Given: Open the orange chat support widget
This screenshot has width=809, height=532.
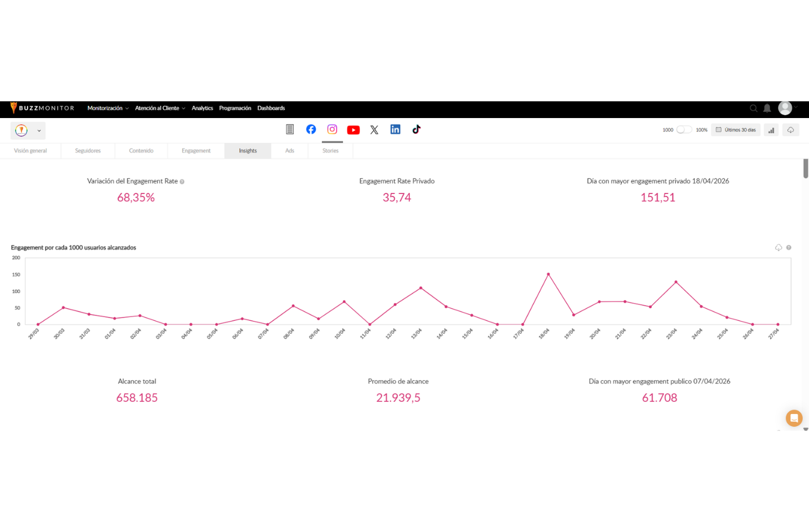Looking at the screenshot, I should [x=793, y=418].
